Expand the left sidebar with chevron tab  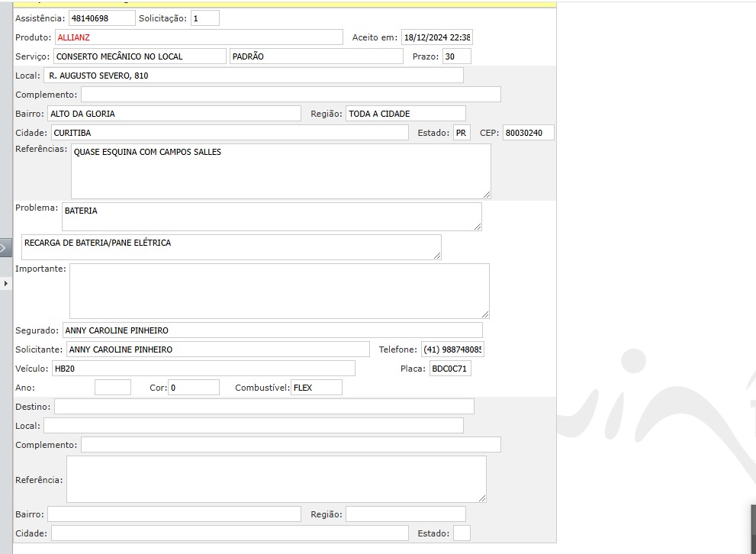click(5, 247)
